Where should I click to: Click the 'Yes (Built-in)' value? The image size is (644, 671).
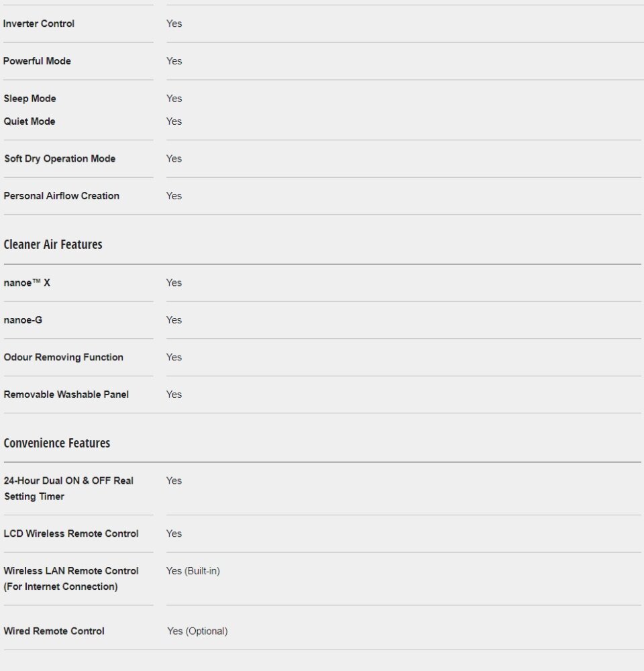pyautogui.click(x=193, y=571)
